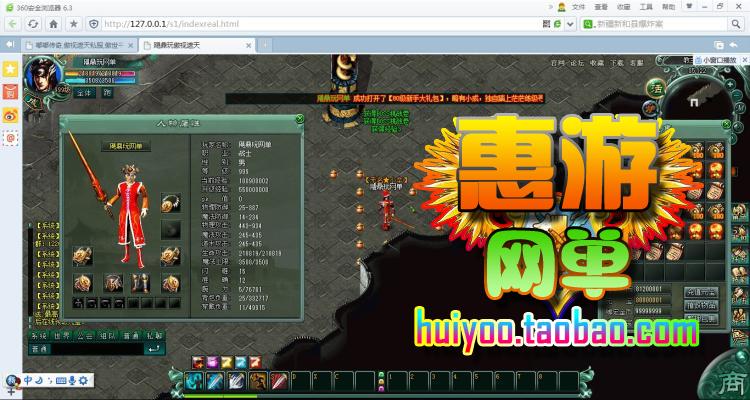Image resolution: width=750 pixels, height=400 pixels.
Task: Open the Weibo sidebar icon
Action: pyautogui.click(x=11, y=114)
